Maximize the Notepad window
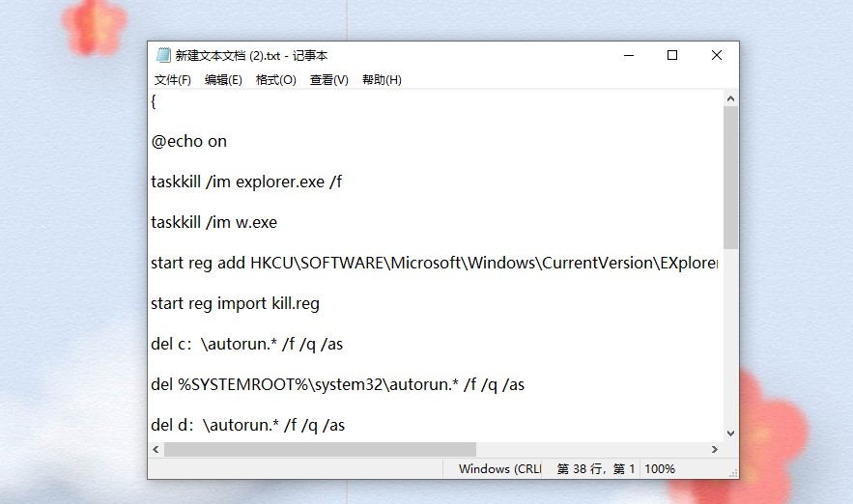The height and width of the screenshot is (504, 853). [672, 55]
